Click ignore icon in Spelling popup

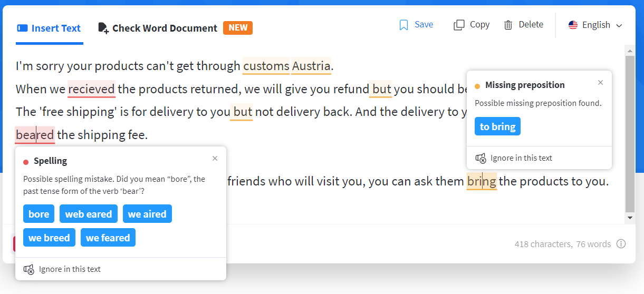(29, 269)
